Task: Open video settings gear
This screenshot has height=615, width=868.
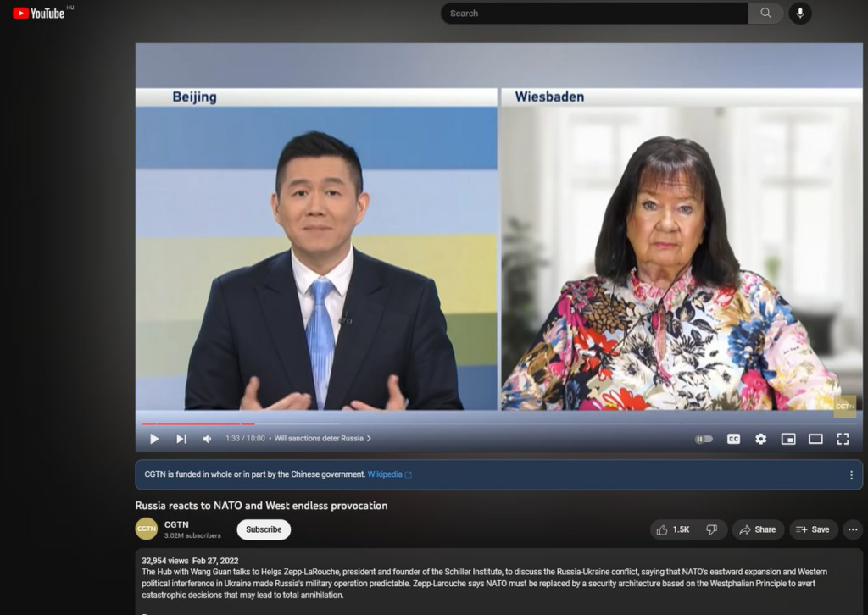Action: [760, 439]
